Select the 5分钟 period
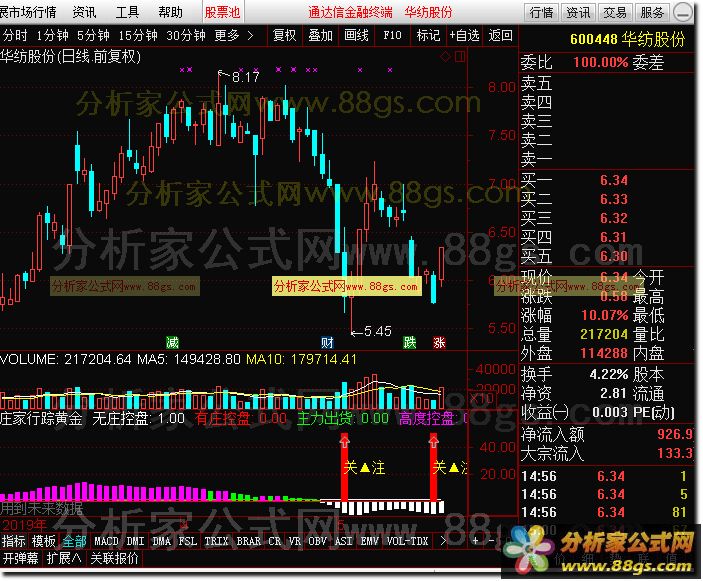The image size is (703, 581). point(93,35)
